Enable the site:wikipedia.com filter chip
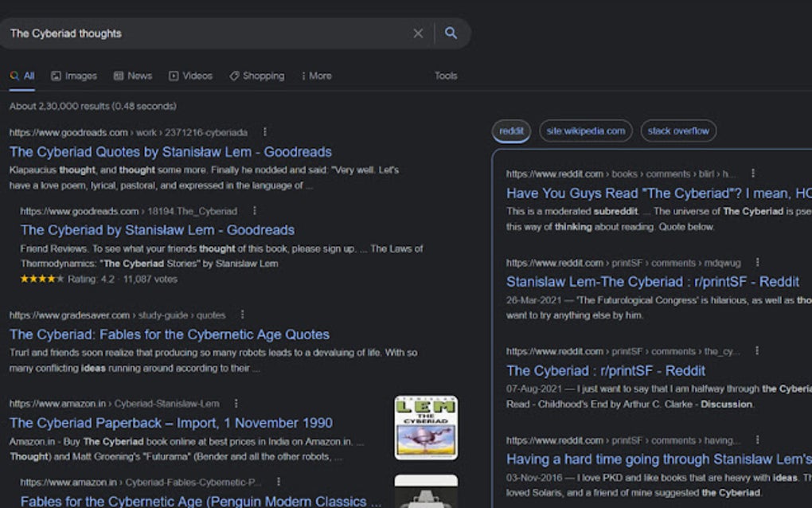Screen dimensions: 812x508 click(586, 131)
